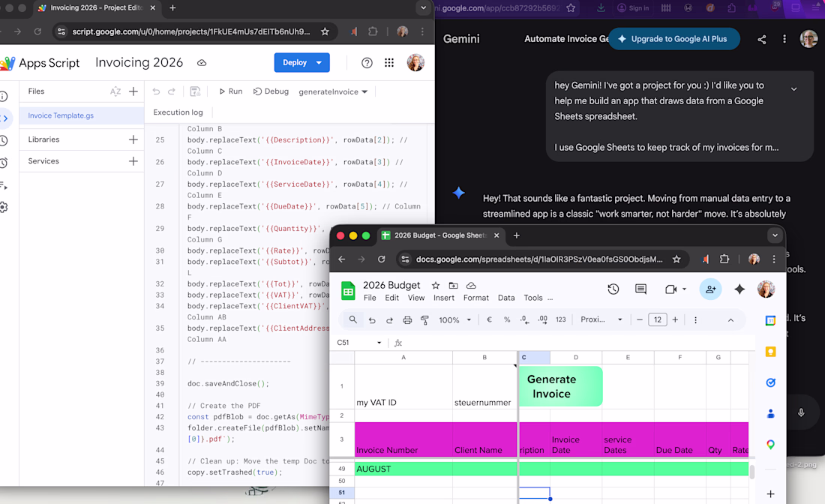
Task: Go back in the Sheets browser
Action: click(342, 259)
